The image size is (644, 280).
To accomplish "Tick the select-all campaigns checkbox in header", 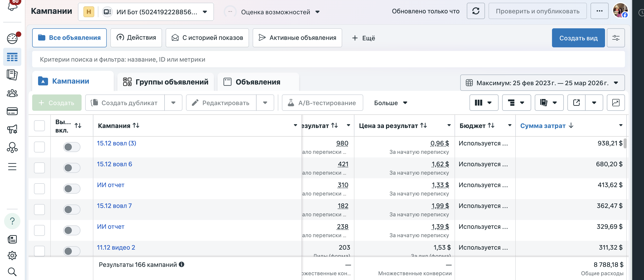I will [39, 126].
